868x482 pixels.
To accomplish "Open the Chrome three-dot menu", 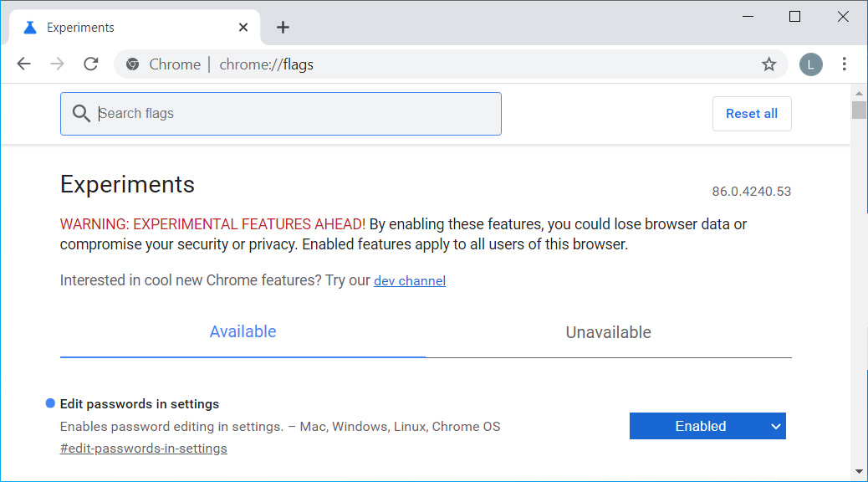I will click(x=845, y=64).
